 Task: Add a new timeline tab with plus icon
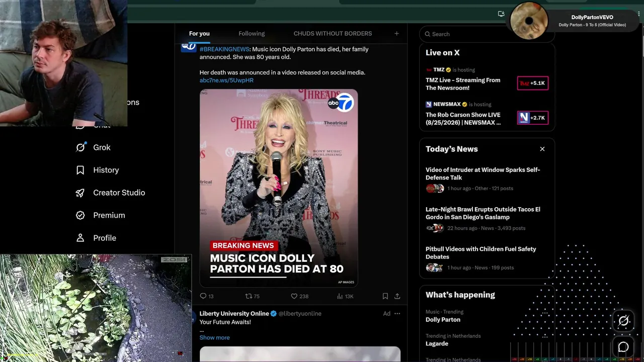[396, 34]
